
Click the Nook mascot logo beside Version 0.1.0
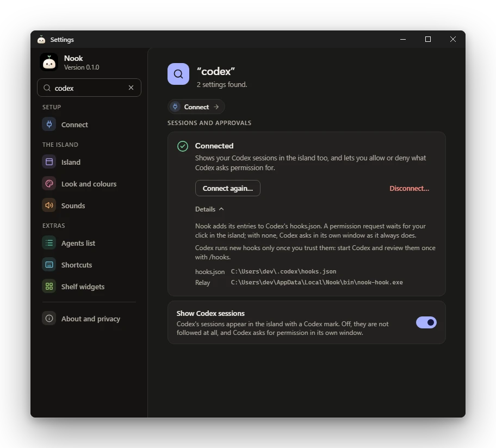point(49,62)
